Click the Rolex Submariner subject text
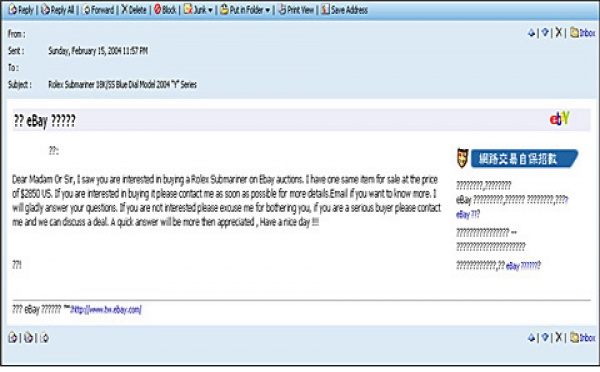The width and height of the screenshot is (600, 372). pyautogui.click(x=122, y=85)
